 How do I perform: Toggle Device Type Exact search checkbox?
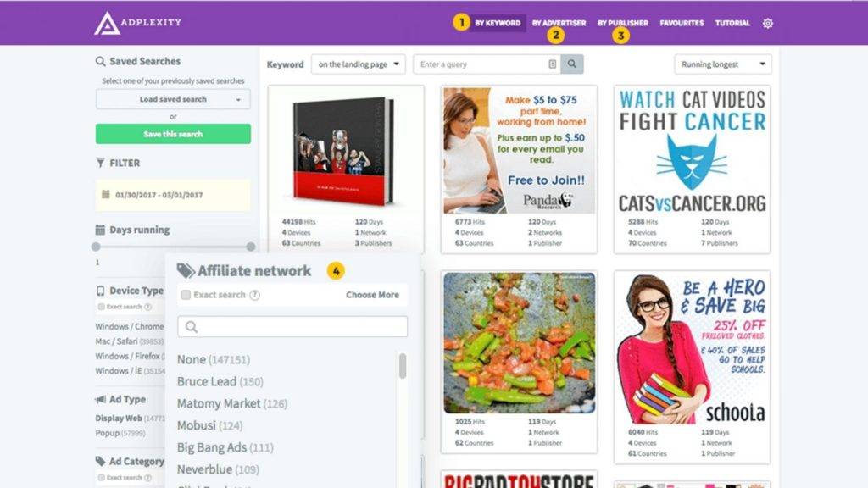(102, 307)
